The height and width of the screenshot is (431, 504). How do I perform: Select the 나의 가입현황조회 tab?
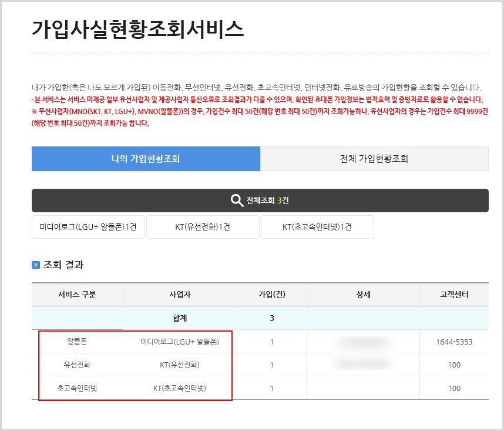[146, 159]
